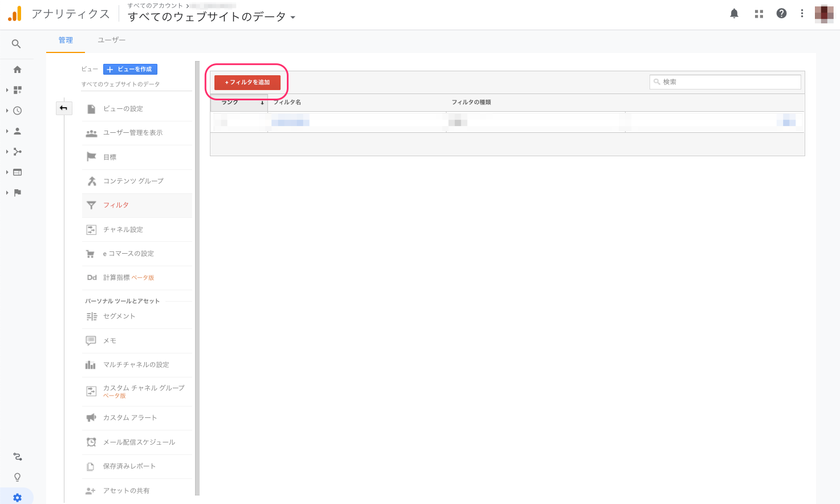Open 計算指標 beta menu item
Screen dimensions: 840x504
137,278
